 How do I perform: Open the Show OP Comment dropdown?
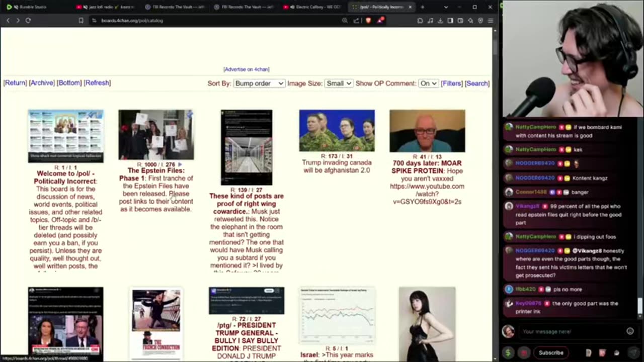pyautogui.click(x=428, y=83)
